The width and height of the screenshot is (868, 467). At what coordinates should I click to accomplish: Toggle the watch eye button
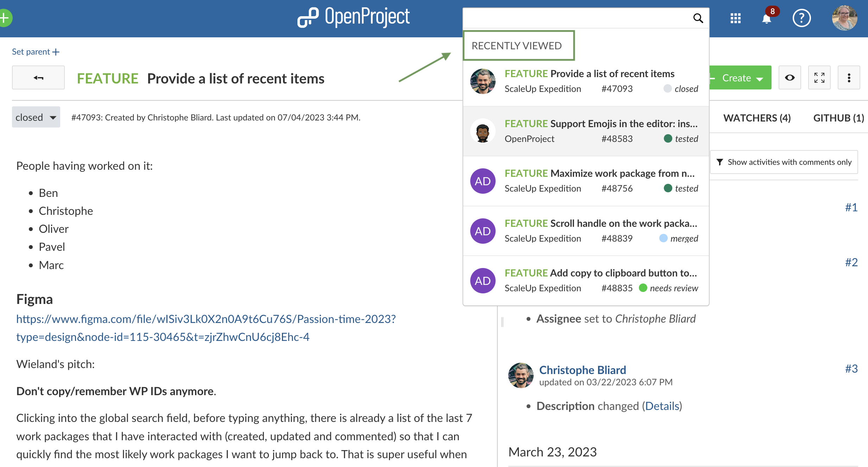click(790, 78)
